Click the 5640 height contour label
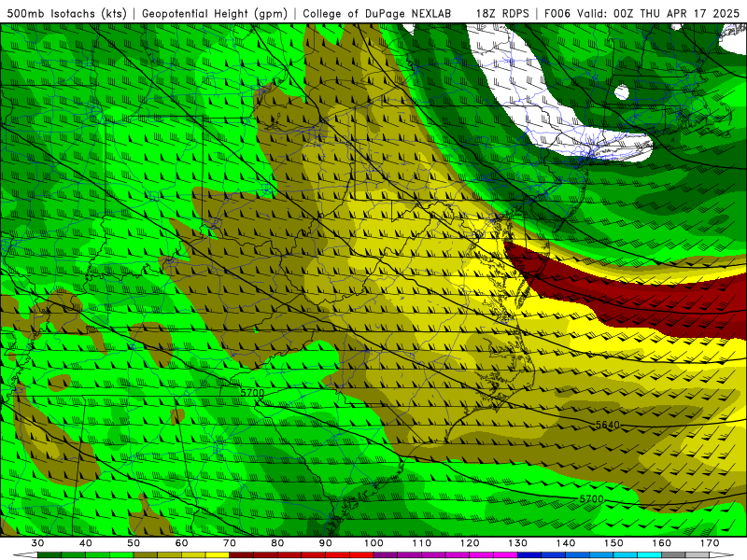747x560 pixels. [x=608, y=425]
